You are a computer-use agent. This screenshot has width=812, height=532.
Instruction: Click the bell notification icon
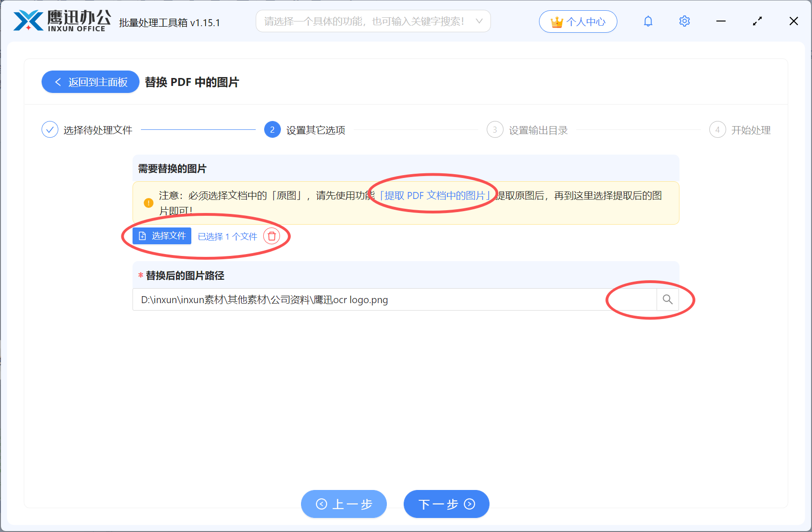click(x=648, y=21)
